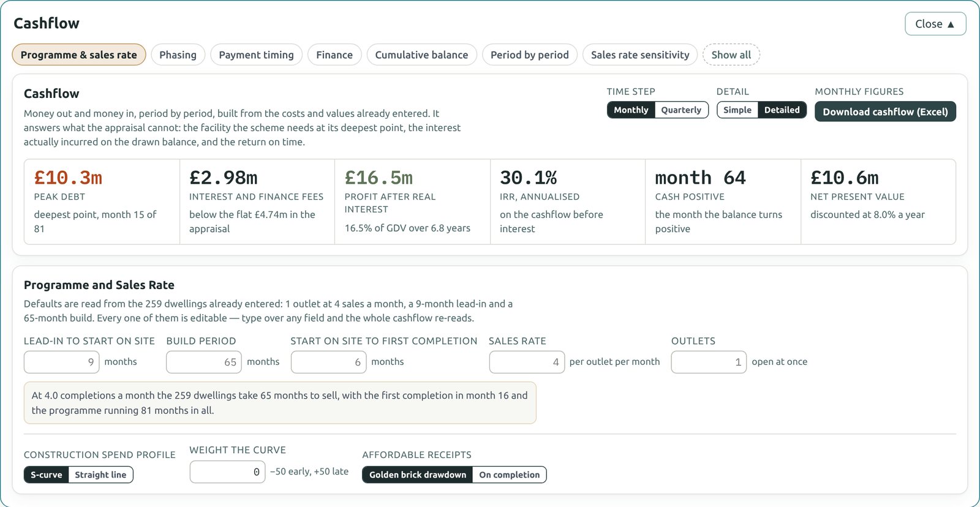Click the £2.98m interest and finance fees figure
The image size is (980, 507).
pyautogui.click(x=223, y=178)
